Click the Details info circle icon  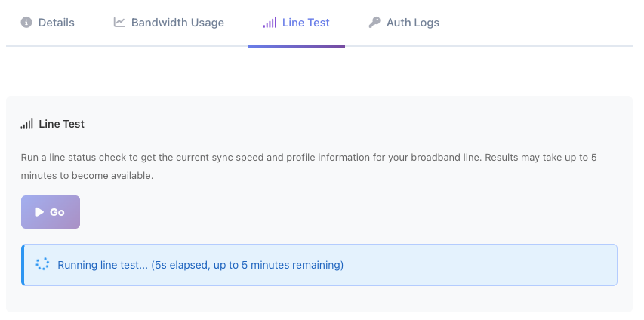(x=26, y=22)
